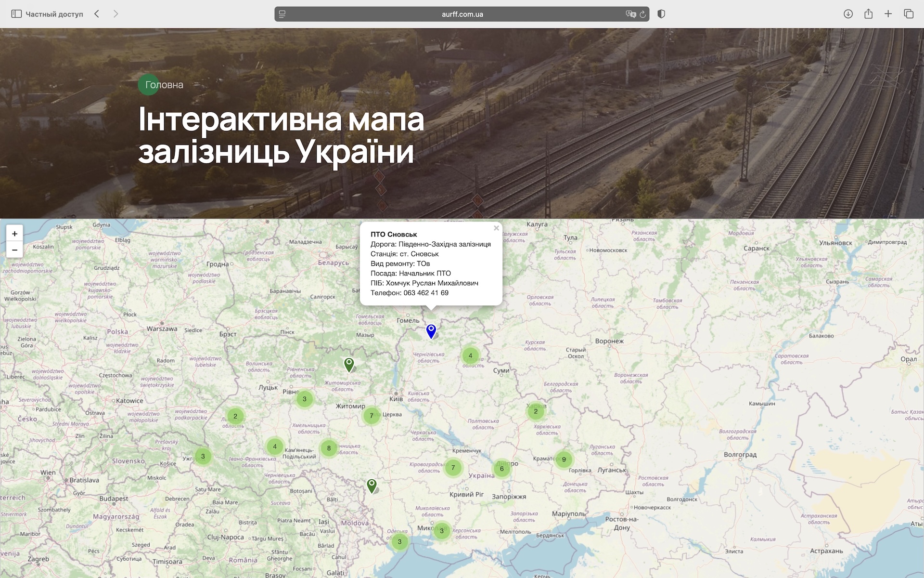Click the translate page icon

630,14
